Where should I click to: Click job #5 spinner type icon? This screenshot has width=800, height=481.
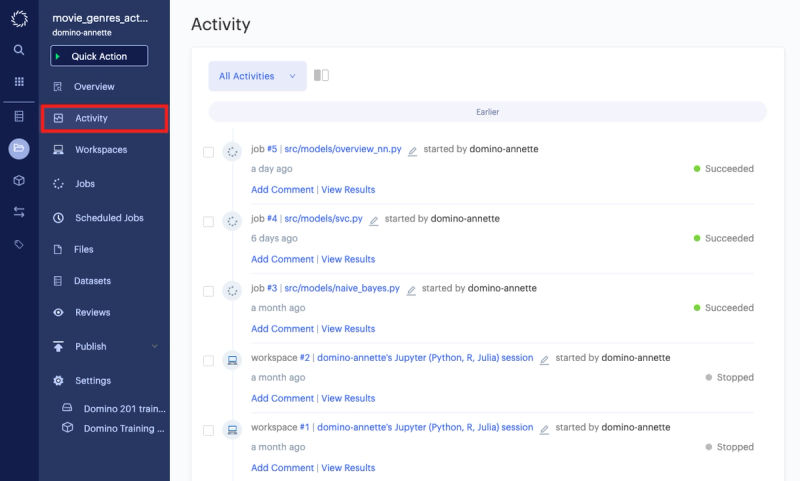[x=232, y=151]
